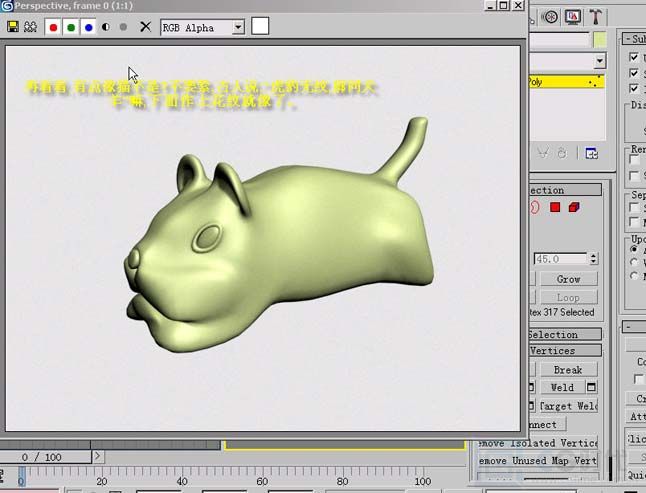Tick the upper checkbox in Ren group
The height and width of the screenshot is (493, 646).
pyautogui.click(x=634, y=159)
